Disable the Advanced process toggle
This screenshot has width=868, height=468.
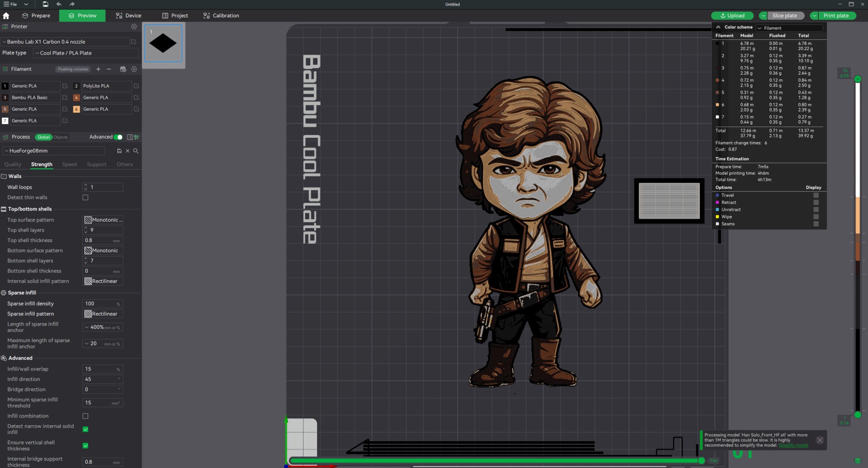pos(119,137)
